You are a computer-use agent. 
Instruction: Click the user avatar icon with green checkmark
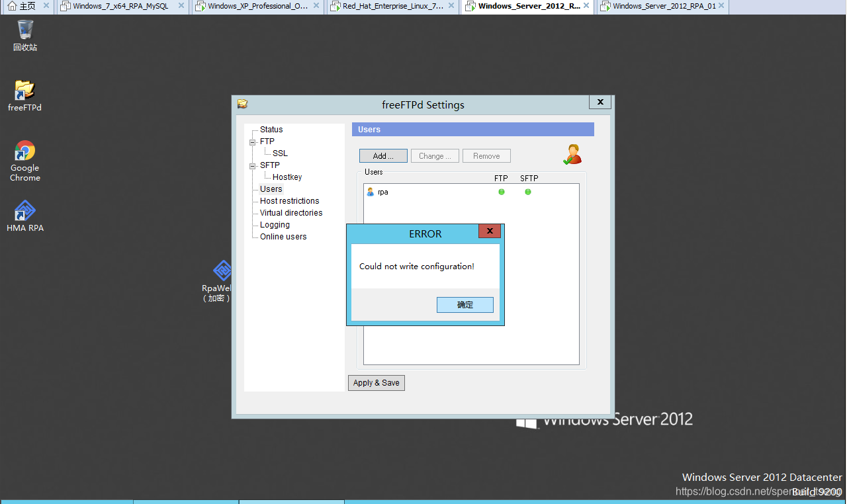click(x=572, y=155)
